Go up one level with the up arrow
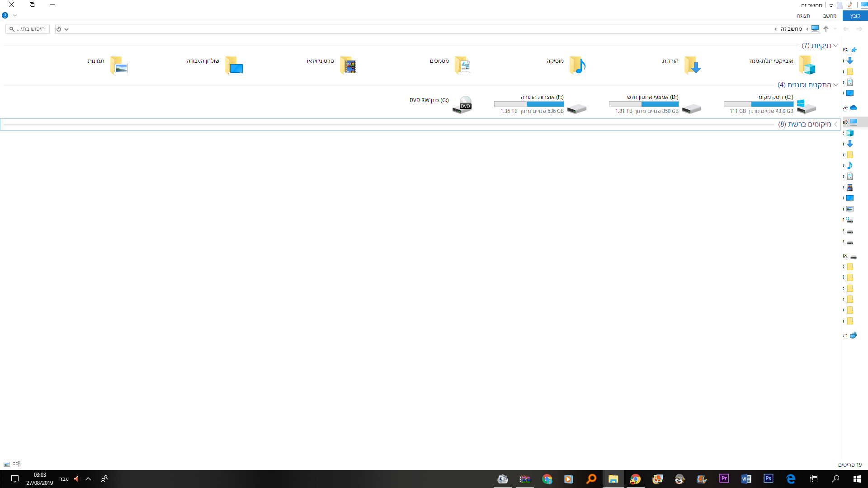The width and height of the screenshot is (868, 488). (826, 29)
